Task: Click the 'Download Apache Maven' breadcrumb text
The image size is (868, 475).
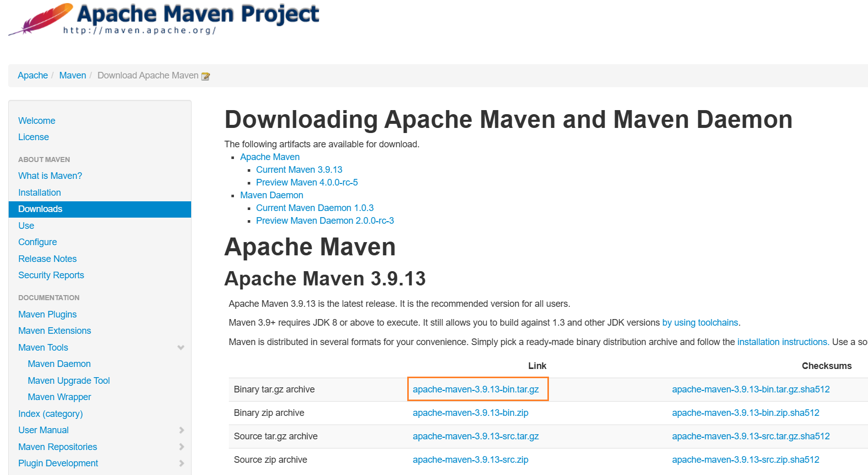Action: point(148,75)
